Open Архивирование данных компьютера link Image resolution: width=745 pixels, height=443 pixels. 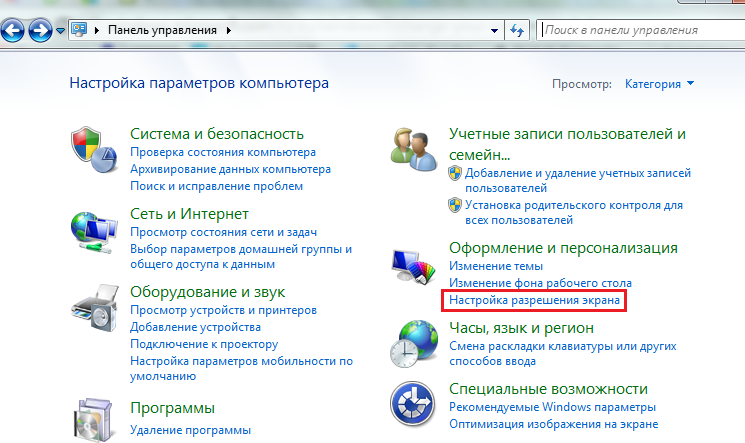tap(230, 169)
